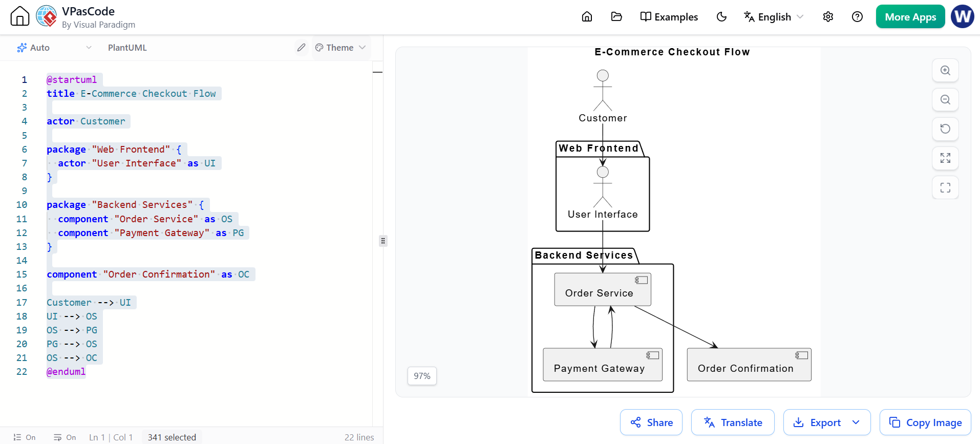Click the Order Service component box
Viewport: 980px width, 444px height.
pos(603,289)
